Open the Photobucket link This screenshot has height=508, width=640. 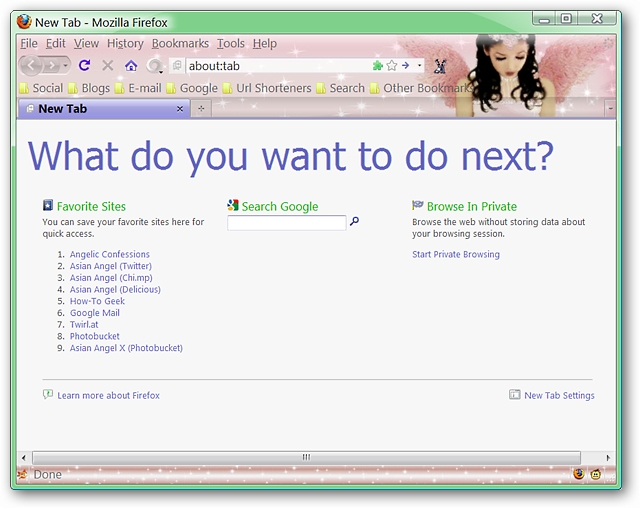pyautogui.click(x=95, y=336)
